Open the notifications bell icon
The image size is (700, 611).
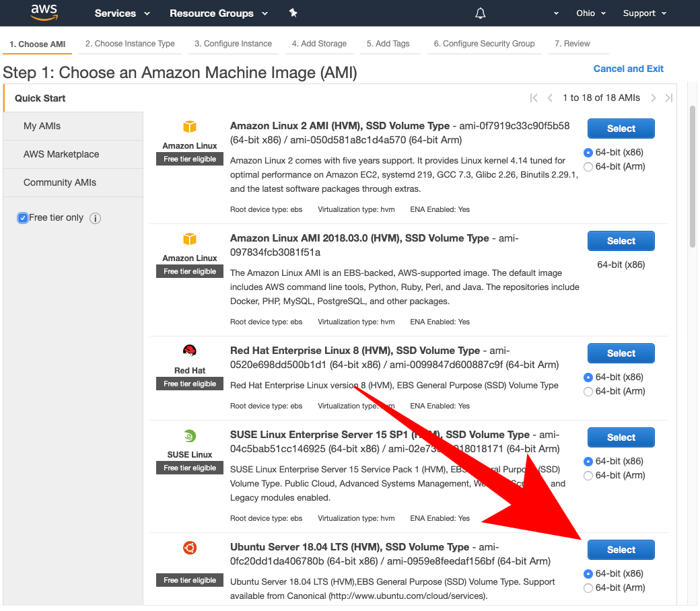(x=480, y=13)
